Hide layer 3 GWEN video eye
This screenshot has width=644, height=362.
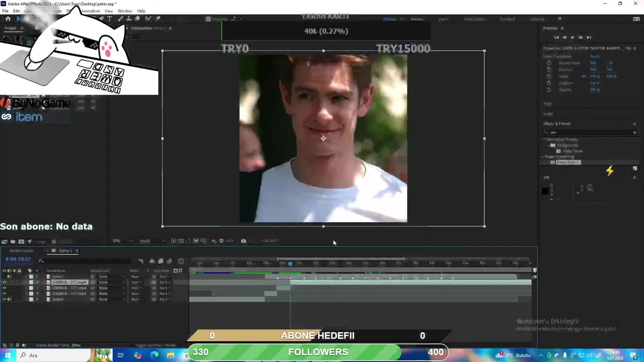pos(4,288)
